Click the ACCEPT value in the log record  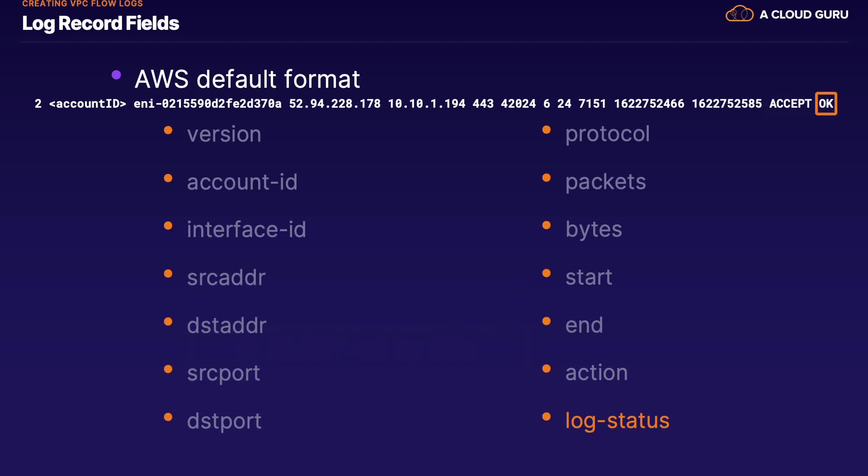790,104
